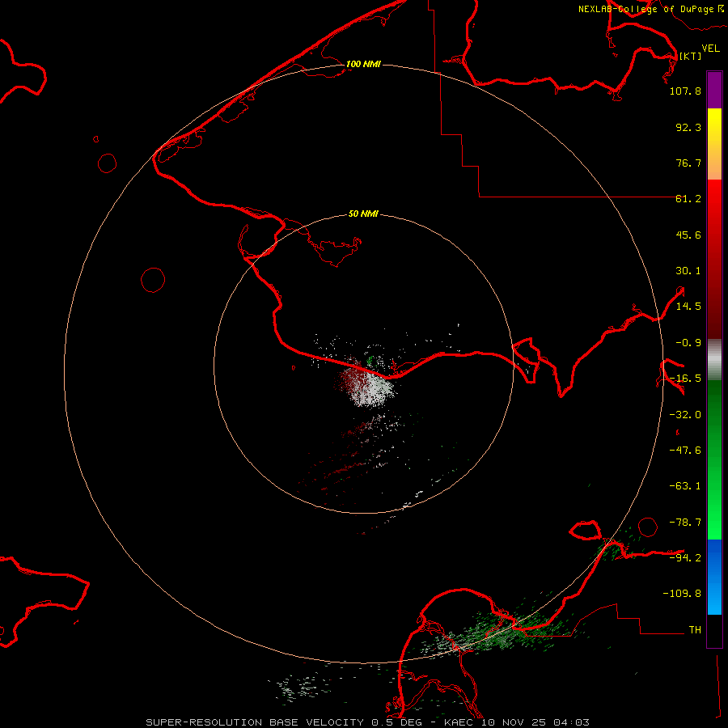Select the 76.7 scale value
The width and height of the screenshot is (728, 728).
tap(688, 163)
